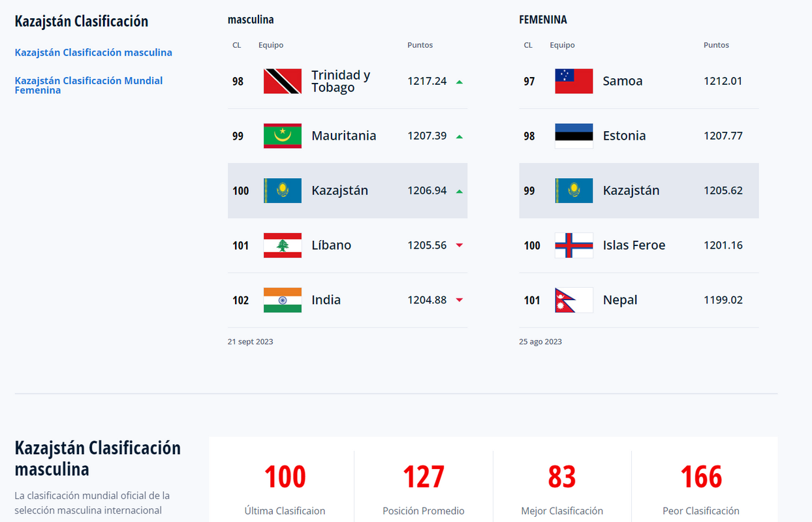Click the India flag icon
The image size is (812, 522).
(283, 300)
